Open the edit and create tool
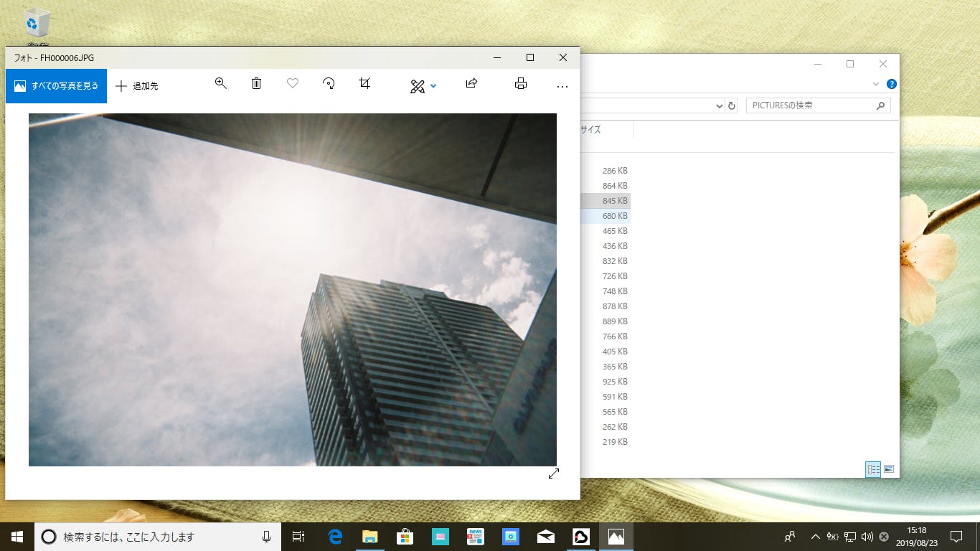 pyautogui.click(x=417, y=86)
